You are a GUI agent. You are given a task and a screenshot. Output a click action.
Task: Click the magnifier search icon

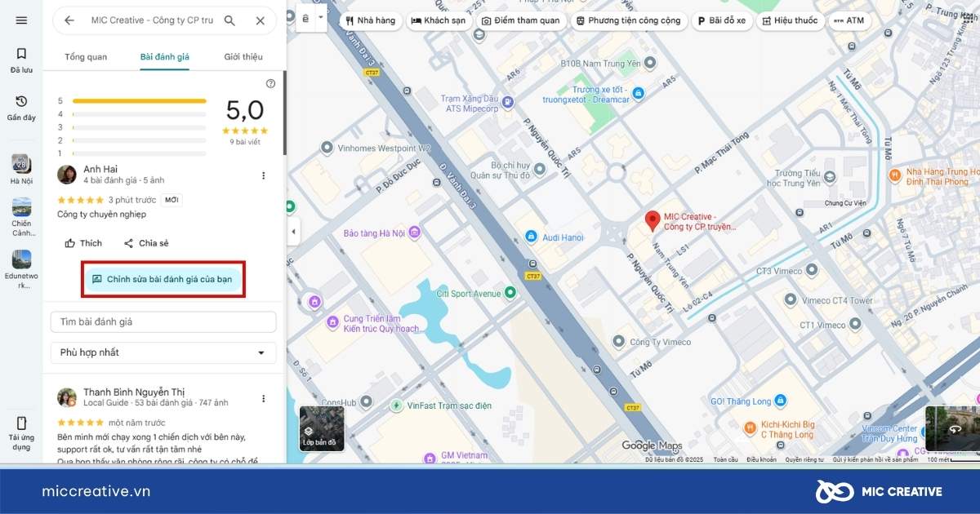[229, 20]
